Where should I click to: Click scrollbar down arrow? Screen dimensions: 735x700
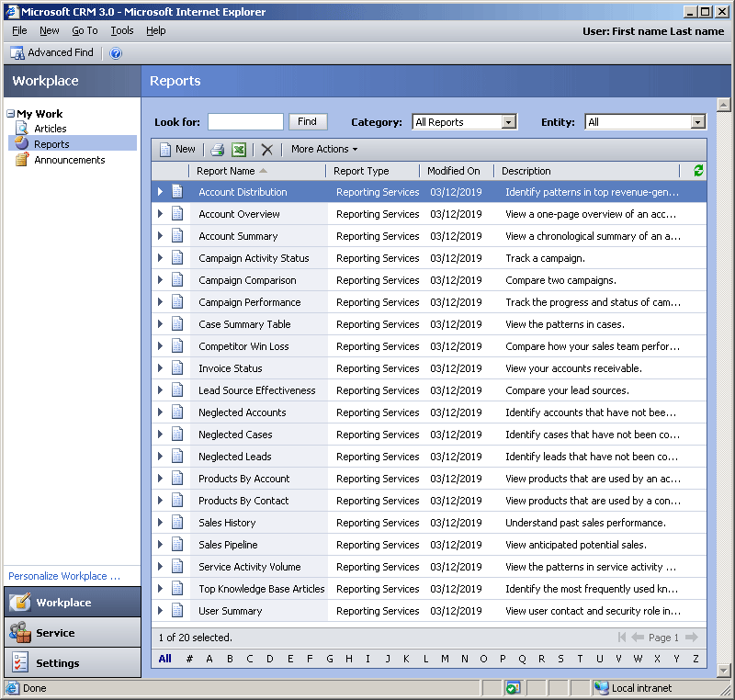pyautogui.click(x=723, y=671)
